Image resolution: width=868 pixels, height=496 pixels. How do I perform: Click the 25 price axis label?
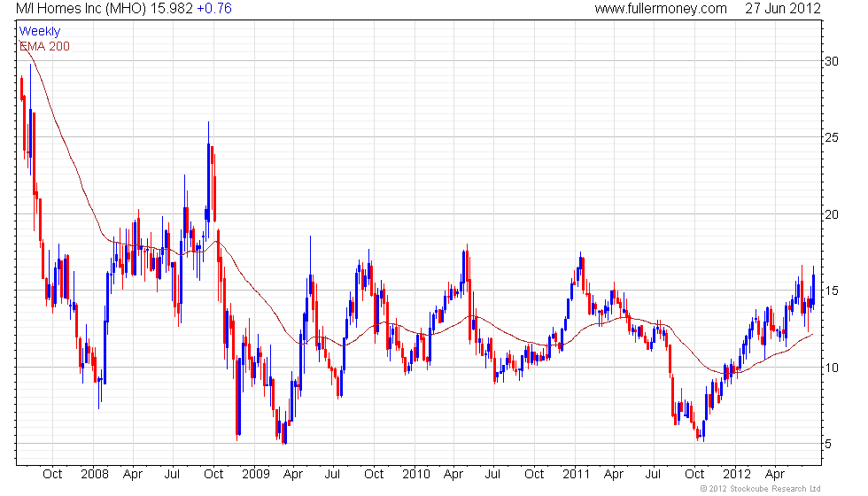click(832, 137)
